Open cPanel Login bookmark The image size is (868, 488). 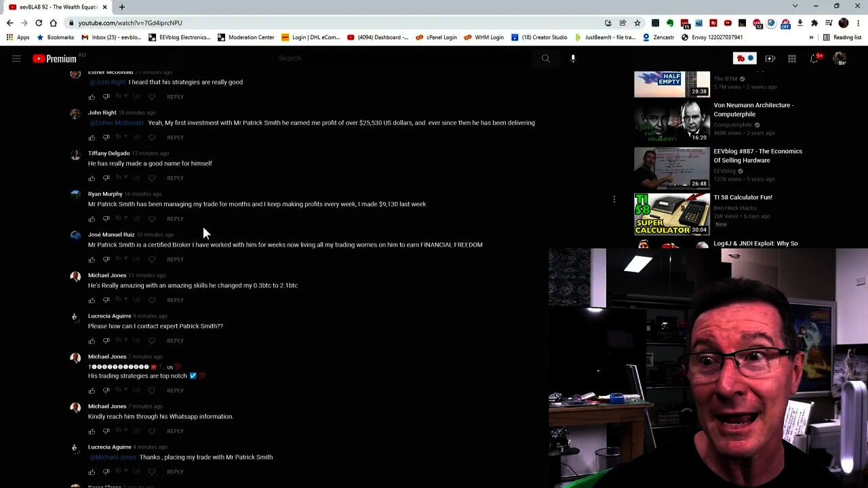click(x=436, y=37)
